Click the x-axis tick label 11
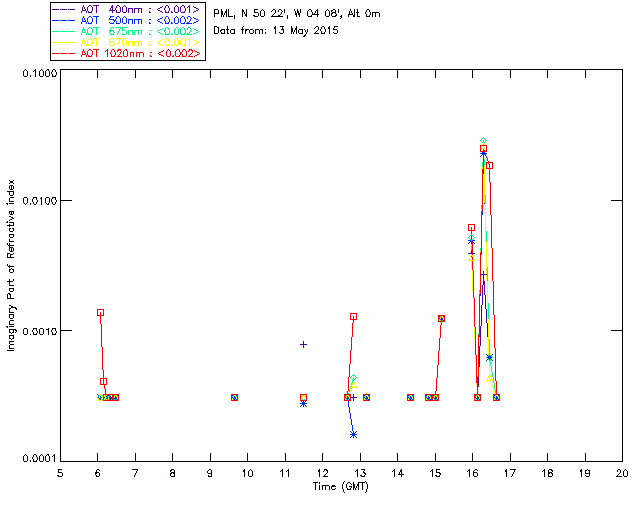Screen dimensions: 640x512 click(x=285, y=474)
